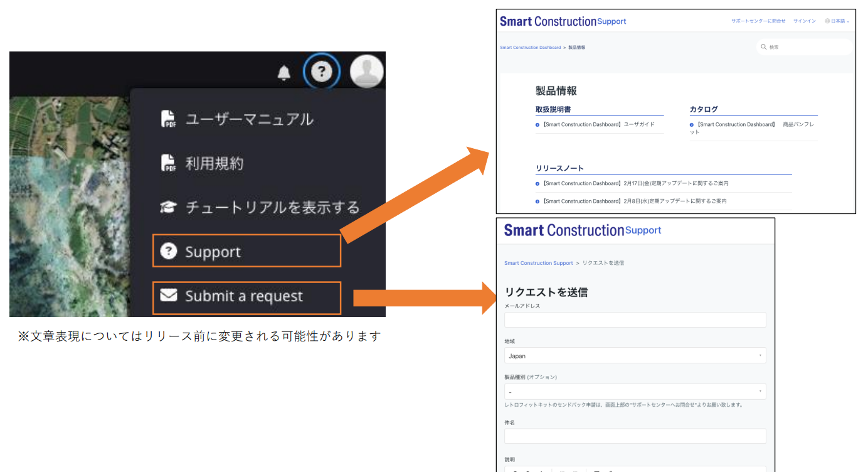The width and height of the screenshot is (868, 472).
Task: Click envelope icon next to Submit a request
Action: (169, 295)
